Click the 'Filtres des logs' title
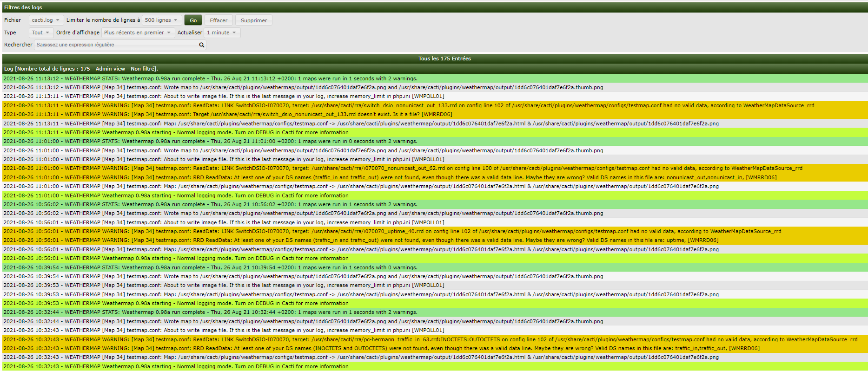This screenshot has width=868, height=371. 23,7
